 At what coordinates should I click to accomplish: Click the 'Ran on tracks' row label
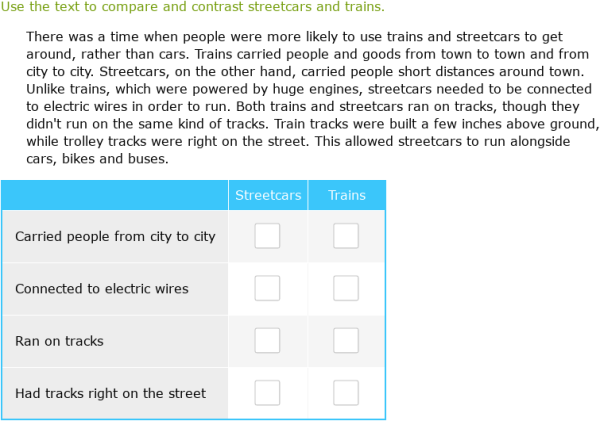point(59,341)
